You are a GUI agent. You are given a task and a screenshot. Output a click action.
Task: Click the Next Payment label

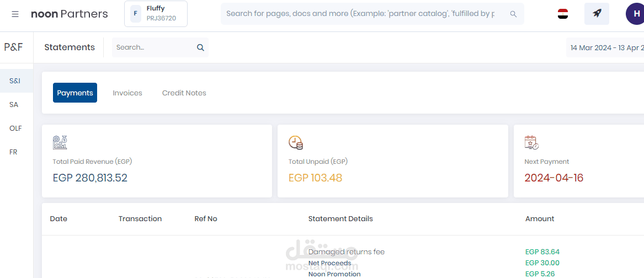[x=547, y=162]
